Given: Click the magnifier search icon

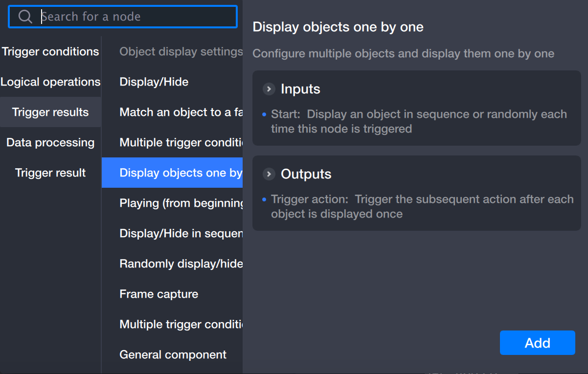Looking at the screenshot, I should (25, 17).
